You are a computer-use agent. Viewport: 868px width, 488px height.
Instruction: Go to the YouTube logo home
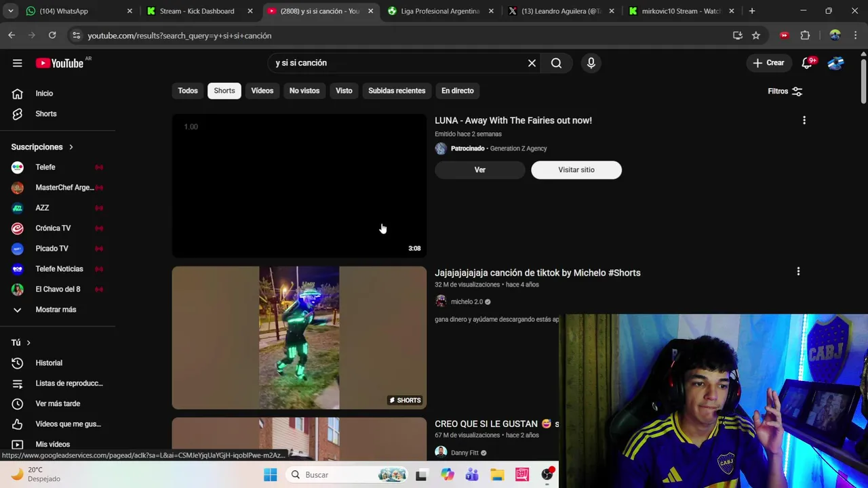point(60,63)
